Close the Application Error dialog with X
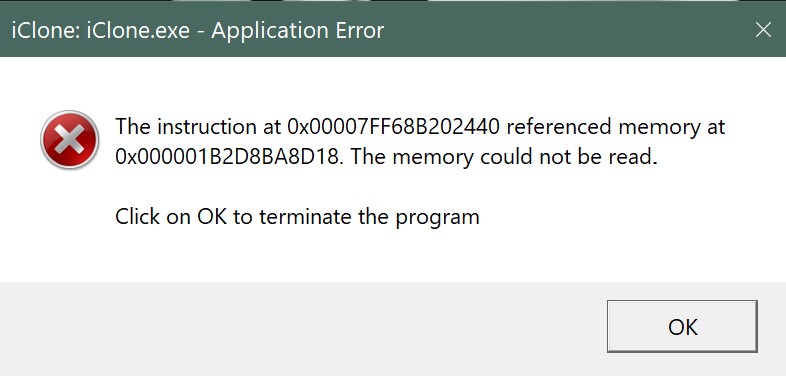 [x=763, y=30]
